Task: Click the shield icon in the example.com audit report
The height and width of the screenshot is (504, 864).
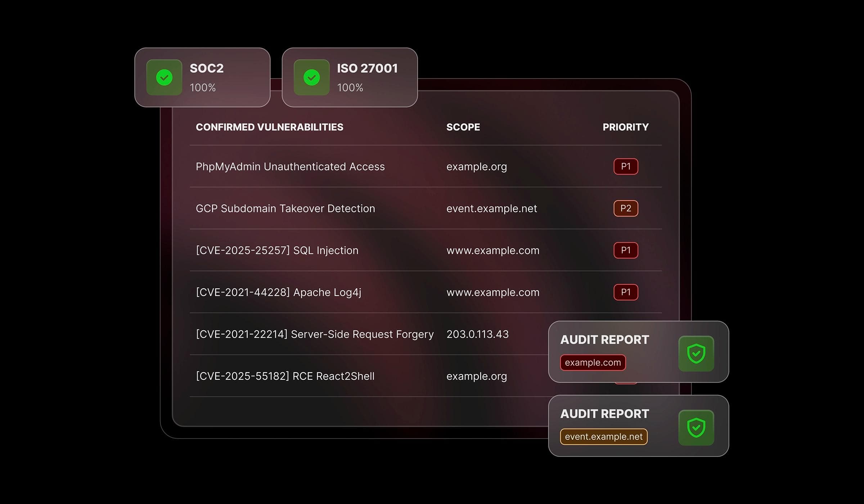Action: click(696, 354)
